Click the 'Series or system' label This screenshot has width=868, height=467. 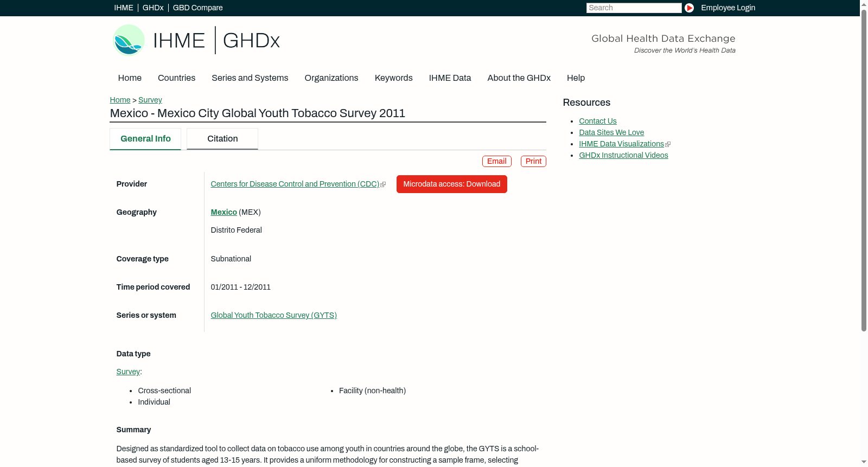tap(146, 316)
